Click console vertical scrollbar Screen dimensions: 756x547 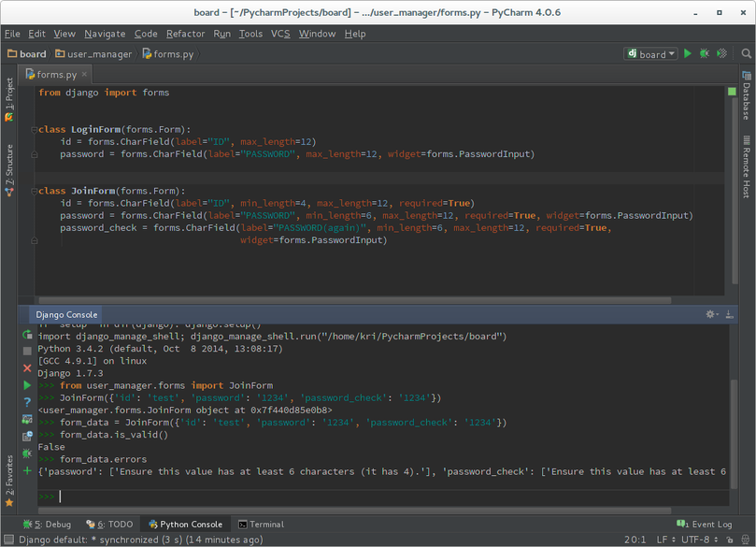click(734, 434)
